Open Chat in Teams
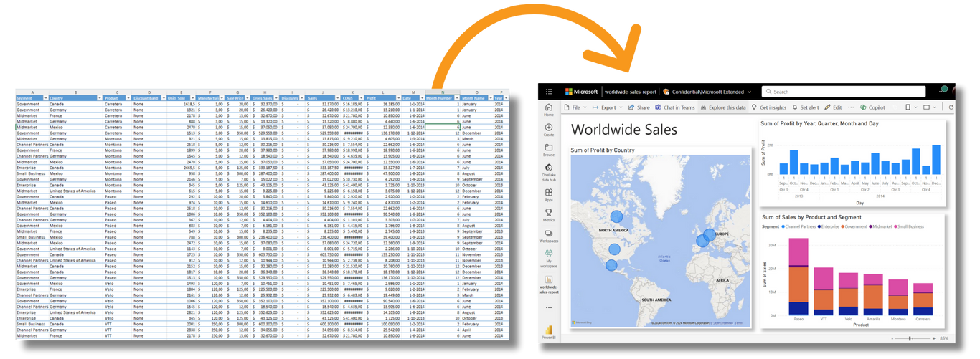The width and height of the screenshot is (980, 359). point(674,107)
